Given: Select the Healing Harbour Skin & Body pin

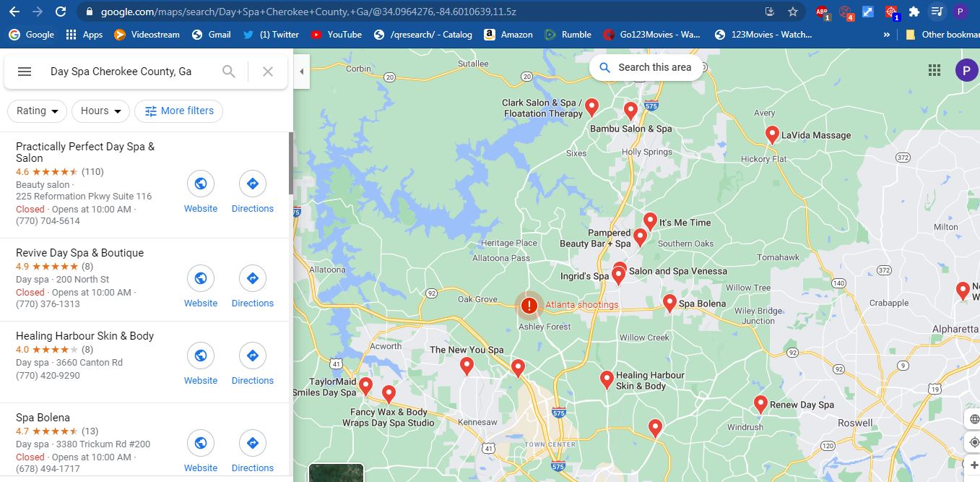Looking at the screenshot, I should 607,379.
